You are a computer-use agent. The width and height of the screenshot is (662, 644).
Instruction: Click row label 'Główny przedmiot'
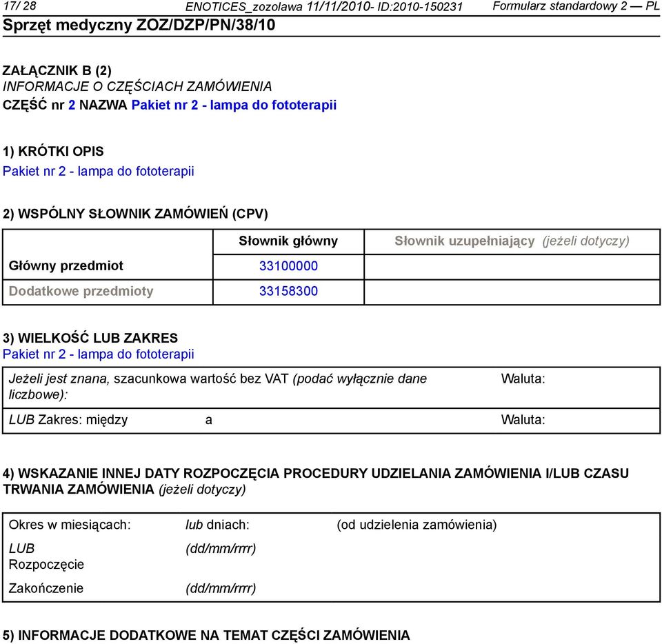pos(66,266)
